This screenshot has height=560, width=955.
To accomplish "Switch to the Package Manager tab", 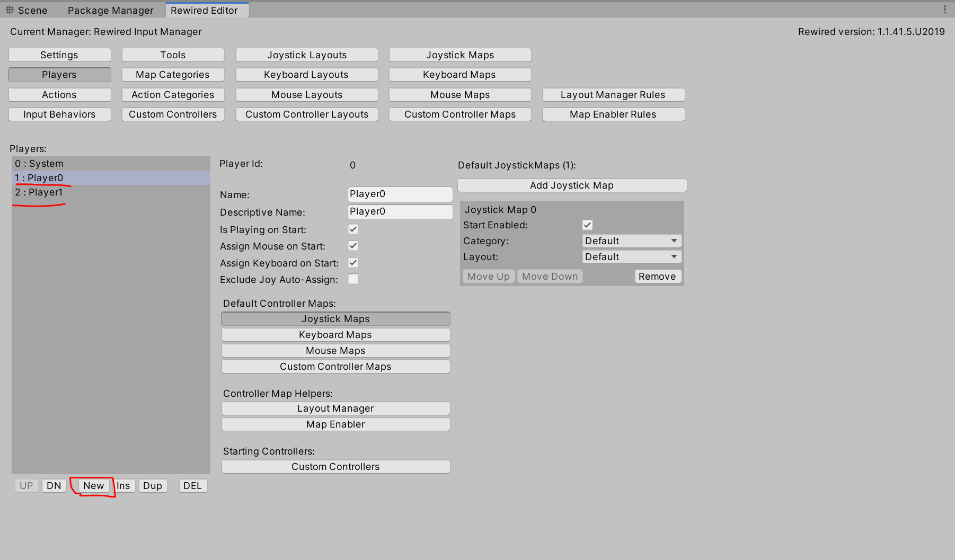I will point(110,10).
